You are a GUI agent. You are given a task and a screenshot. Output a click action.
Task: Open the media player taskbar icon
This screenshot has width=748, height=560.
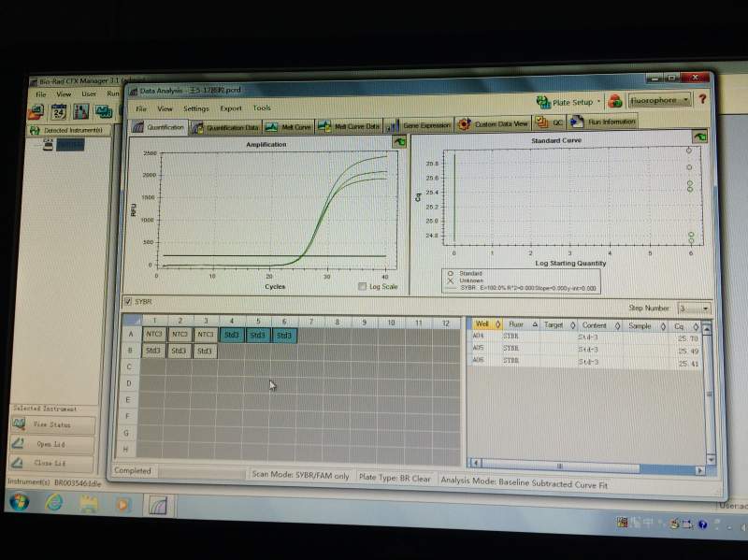122,505
